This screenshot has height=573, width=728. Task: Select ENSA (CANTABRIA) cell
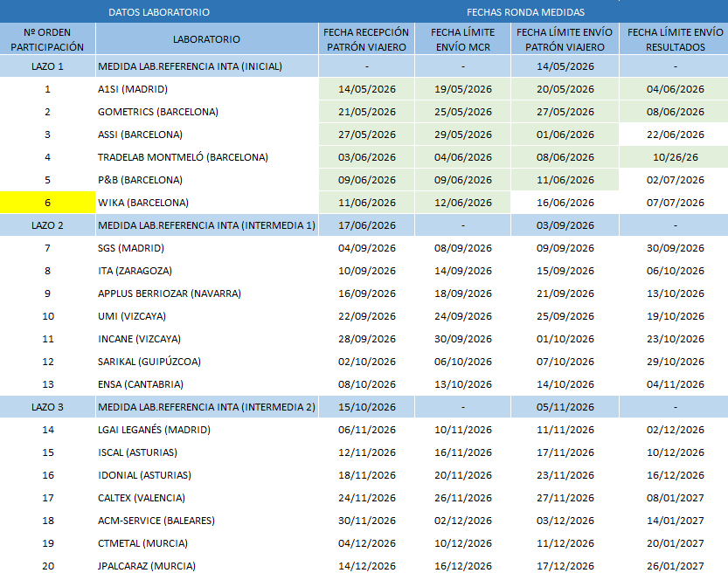pos(206,384)
